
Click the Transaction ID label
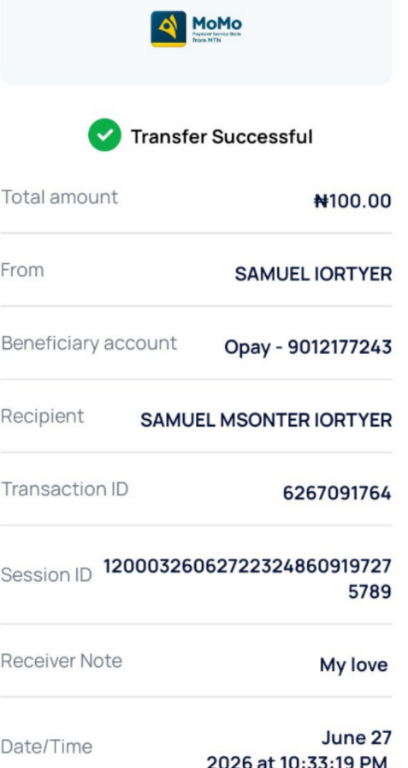tap(64, 489)
